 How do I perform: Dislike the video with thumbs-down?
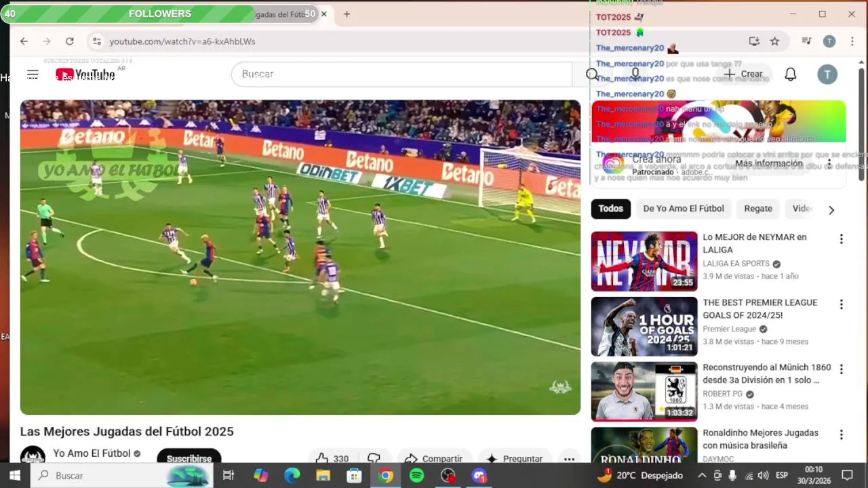[374, 459]
